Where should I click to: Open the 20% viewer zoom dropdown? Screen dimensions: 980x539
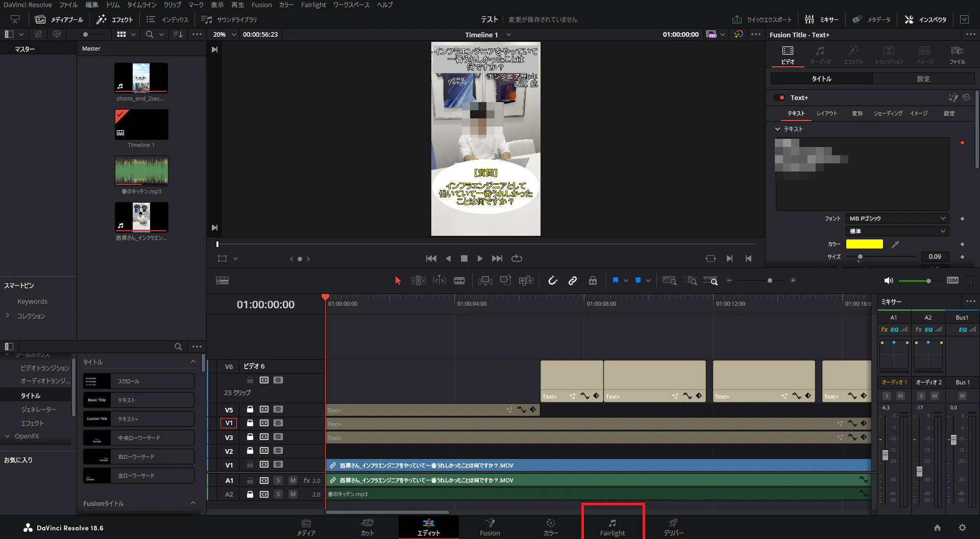[x=225, y=35]
